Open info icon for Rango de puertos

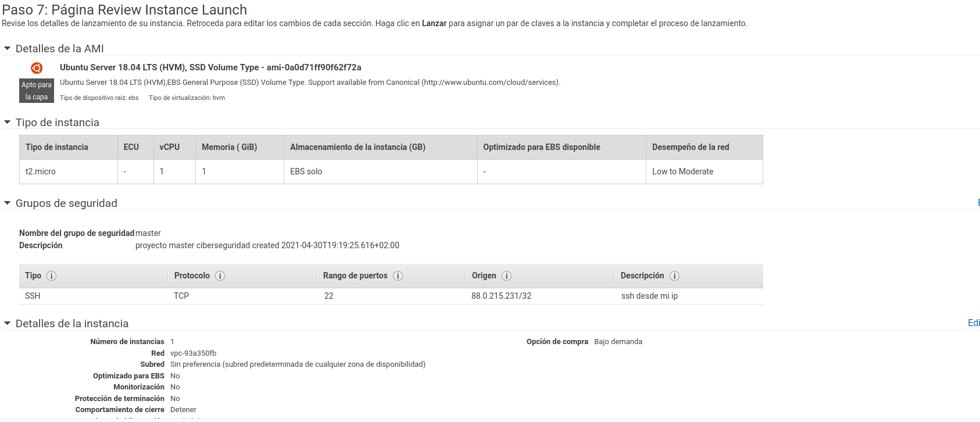coord(398,276)
